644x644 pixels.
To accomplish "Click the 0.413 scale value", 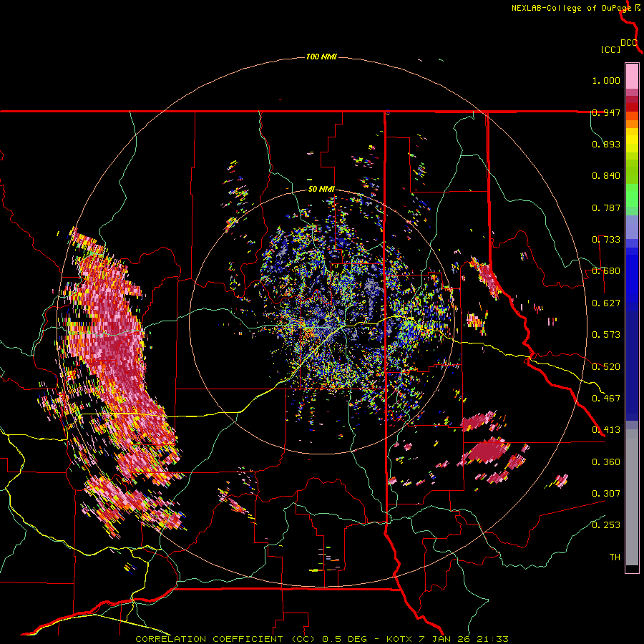I will click(606, 430).
